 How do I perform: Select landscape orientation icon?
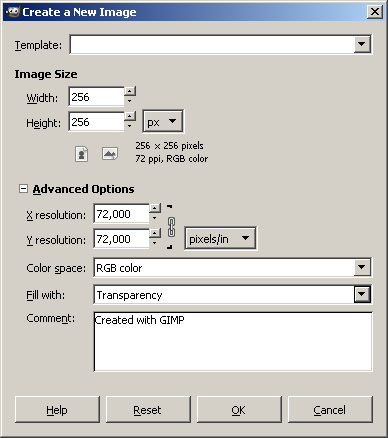pos(110,154)
